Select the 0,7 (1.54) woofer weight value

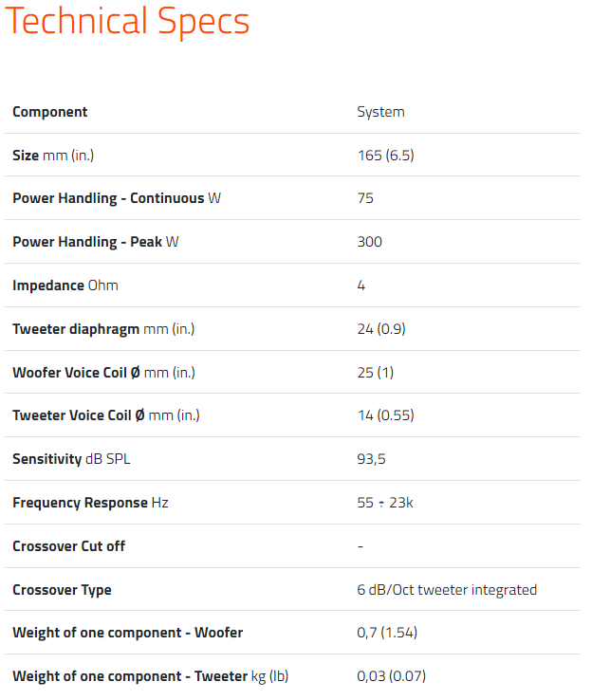pyautogui.click(x=387, y=633)
